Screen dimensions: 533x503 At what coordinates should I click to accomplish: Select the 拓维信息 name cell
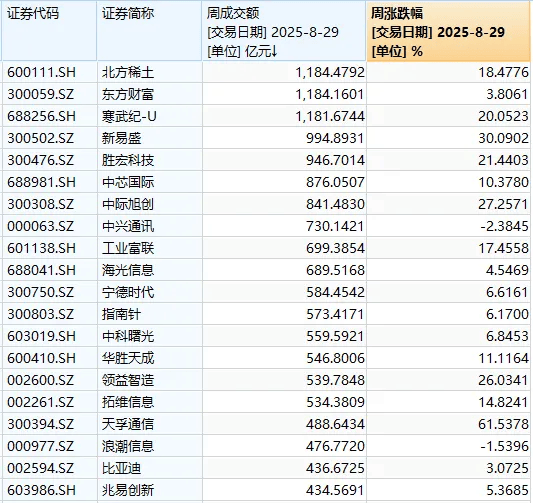150,402
